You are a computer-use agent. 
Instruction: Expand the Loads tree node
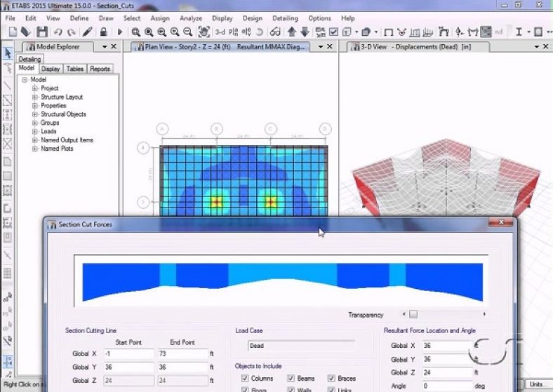(x=35, y=132)
